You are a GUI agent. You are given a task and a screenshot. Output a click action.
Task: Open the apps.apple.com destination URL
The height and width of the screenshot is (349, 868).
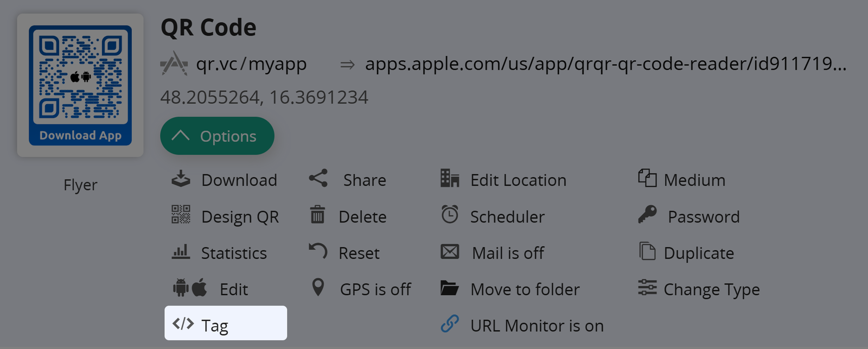coord(605,64)
